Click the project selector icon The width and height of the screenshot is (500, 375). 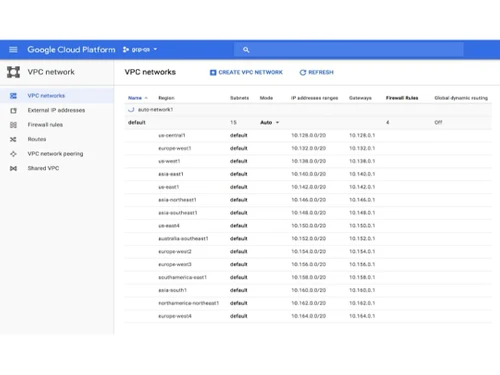[126, 50]
